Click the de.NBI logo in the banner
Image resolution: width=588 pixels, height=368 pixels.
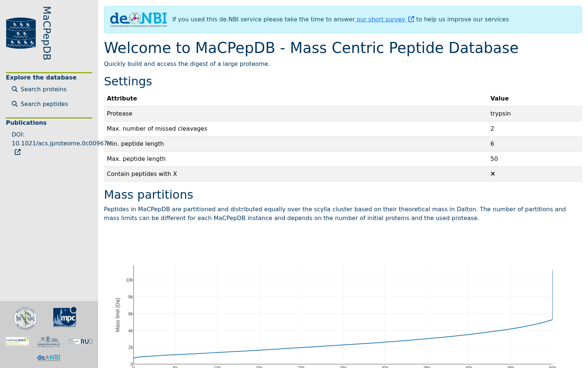click(139, 20)
